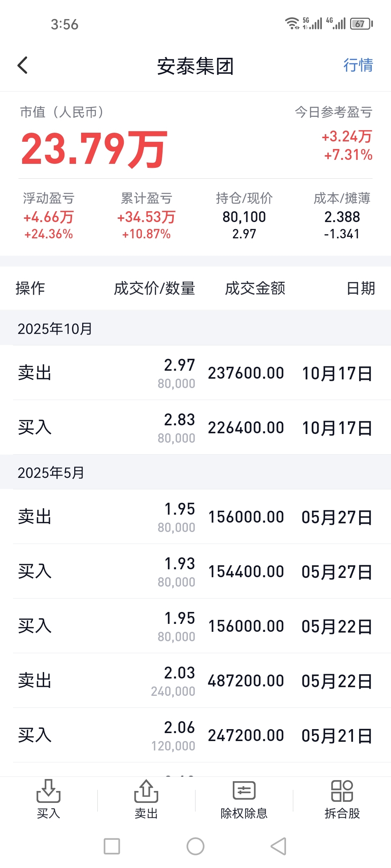Viewport: 391px width, 868px height.
Task: Open the 05月27日 买入 trade at 1.93
Action: (195, 571)
